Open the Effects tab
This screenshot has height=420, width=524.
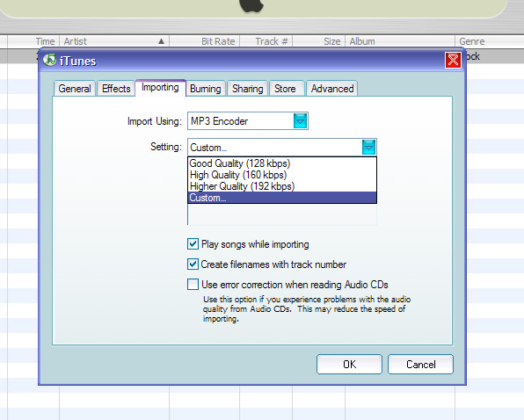click(116, 89)
